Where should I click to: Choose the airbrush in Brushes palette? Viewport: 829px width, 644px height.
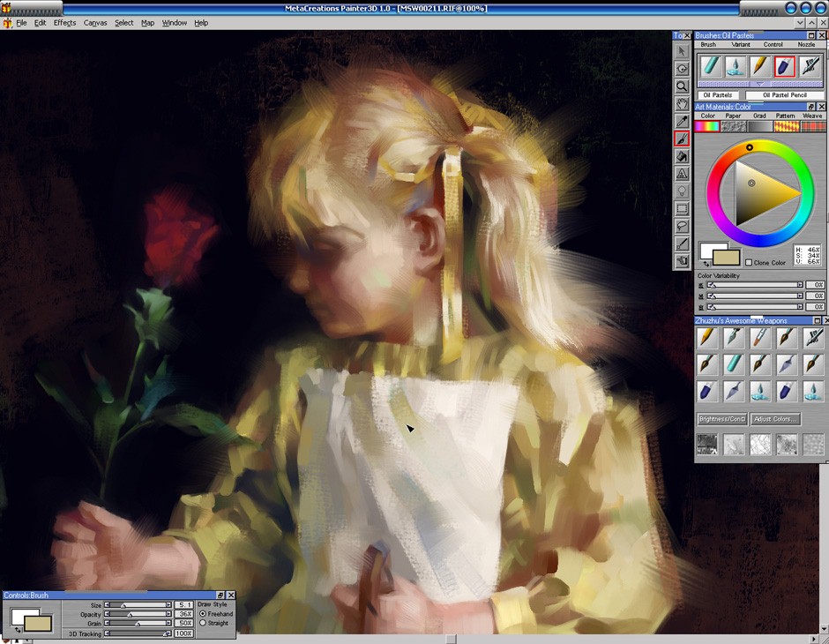(809, 66)
